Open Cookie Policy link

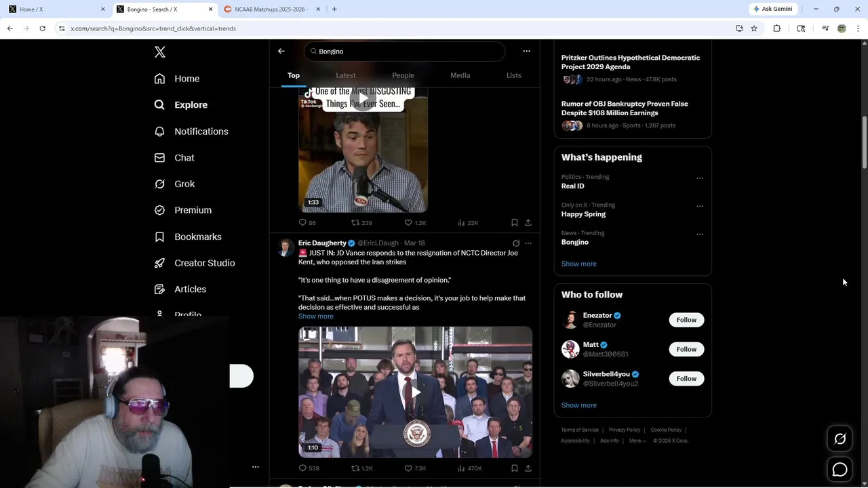tap(666, 430)
